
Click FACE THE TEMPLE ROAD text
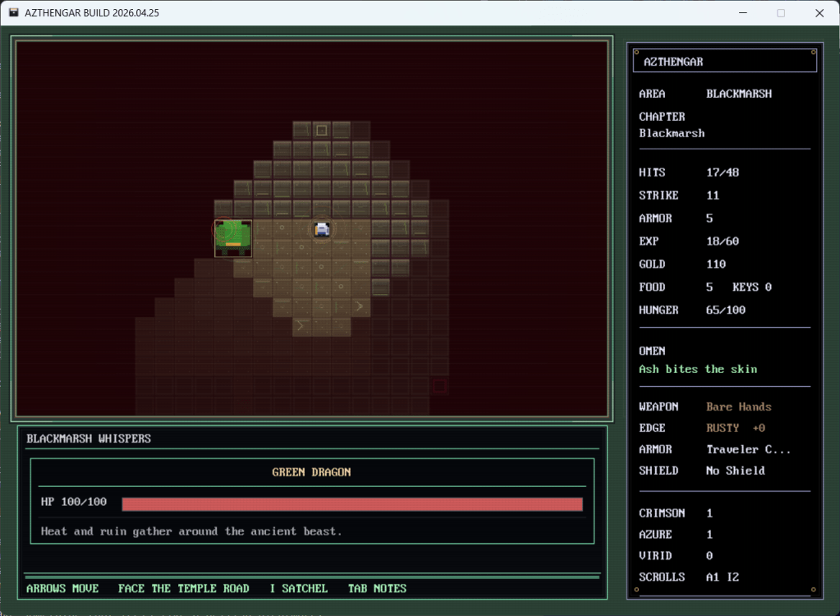coord(183,588)
